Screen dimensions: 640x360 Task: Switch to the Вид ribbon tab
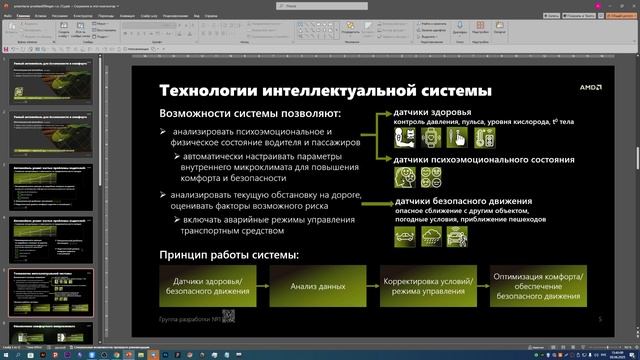(197, 16)
